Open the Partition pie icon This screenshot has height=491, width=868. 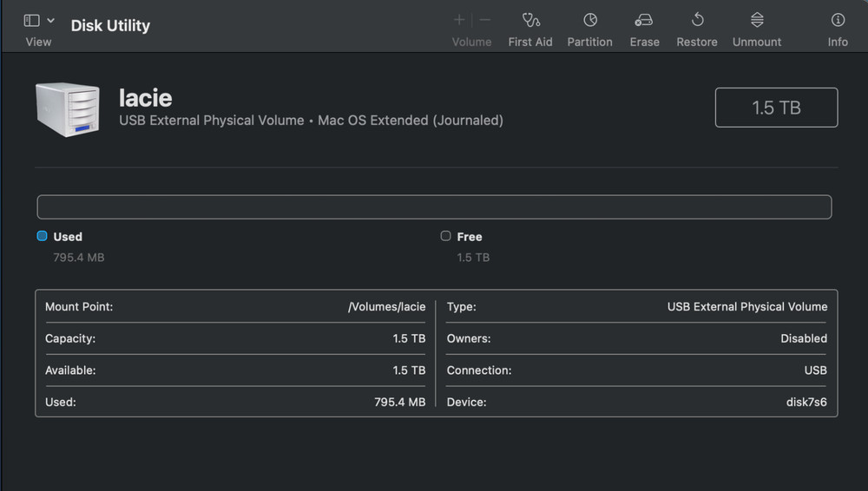point(590,20)
